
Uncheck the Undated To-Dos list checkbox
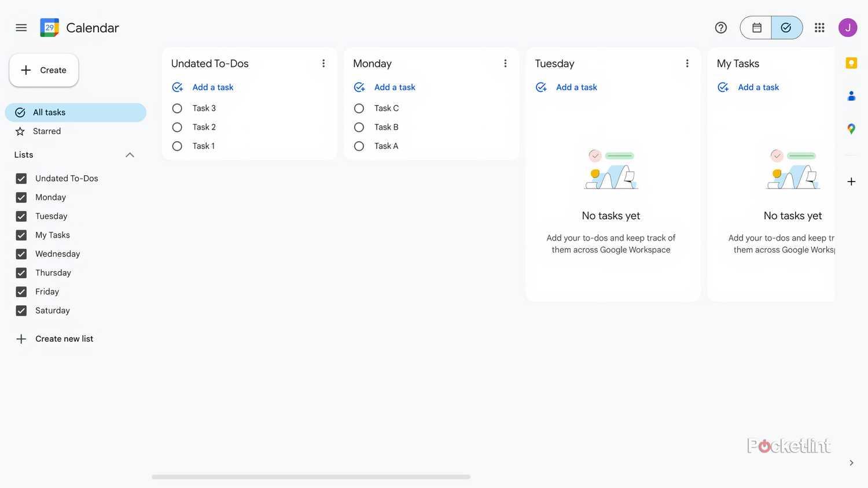tap(21, 179)
